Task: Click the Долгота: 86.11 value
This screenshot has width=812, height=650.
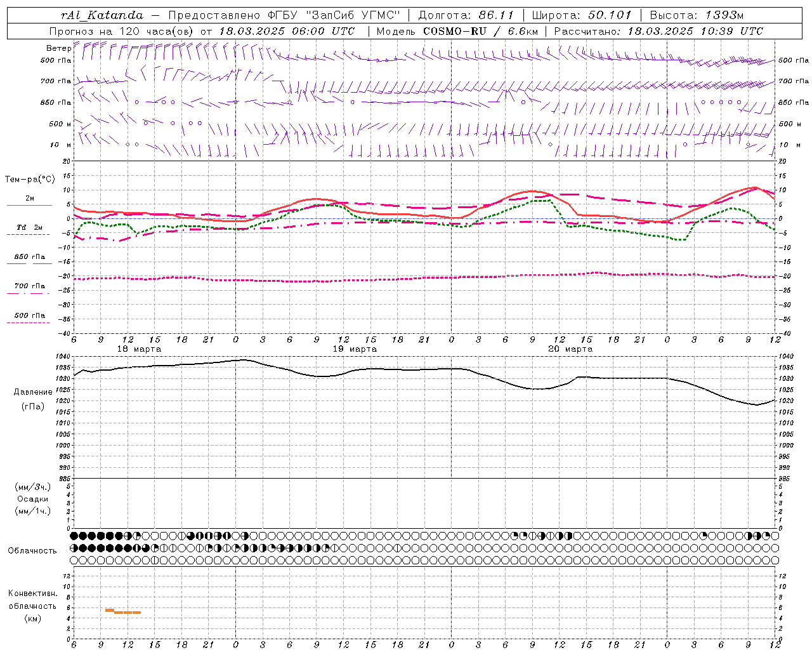Action: point(466,15)
